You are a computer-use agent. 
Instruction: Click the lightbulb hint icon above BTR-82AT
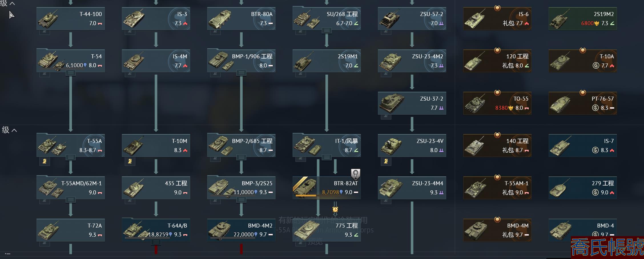point(355,174)
